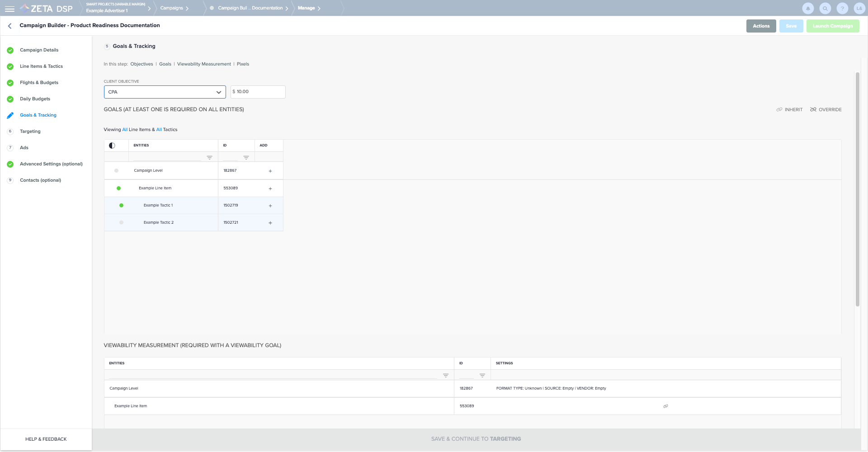Toggle the half-circle status header in Goals table
The height and width of the screenshot is (452, 868).
[112, 146]
